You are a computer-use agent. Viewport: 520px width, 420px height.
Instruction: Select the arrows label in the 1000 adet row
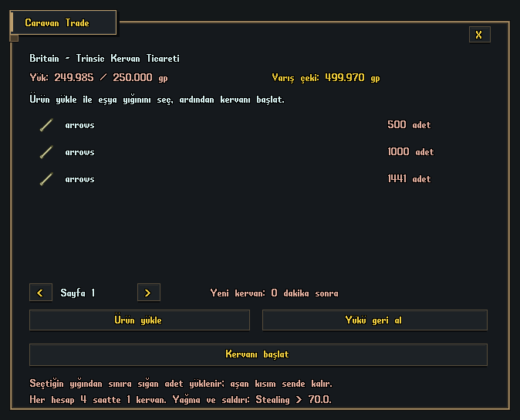[80, 152]
